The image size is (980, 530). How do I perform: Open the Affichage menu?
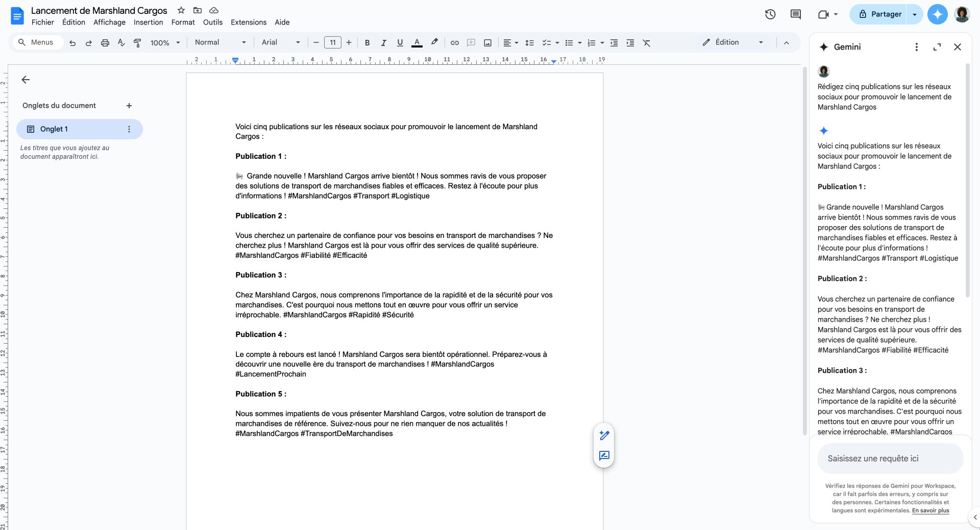[x=109, y=22]
